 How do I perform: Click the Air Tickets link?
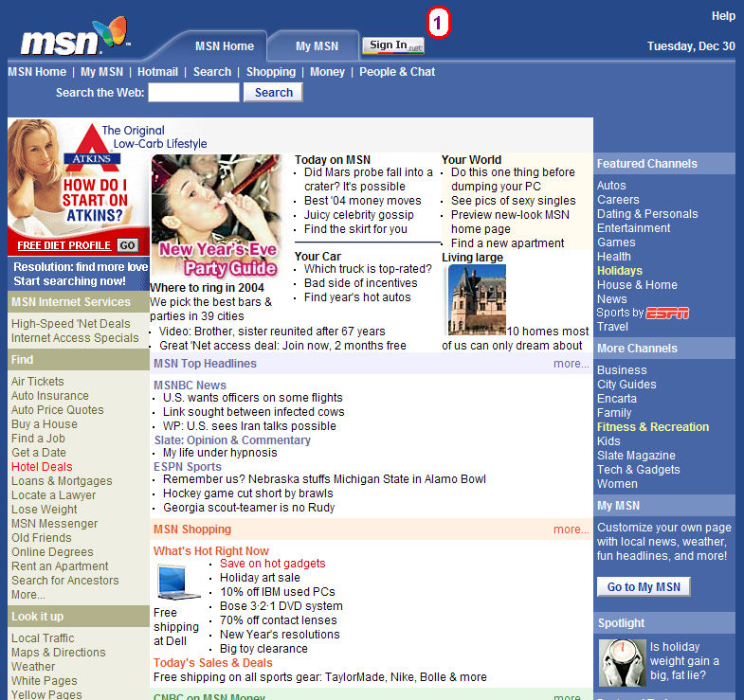click(x=38, y=382)
